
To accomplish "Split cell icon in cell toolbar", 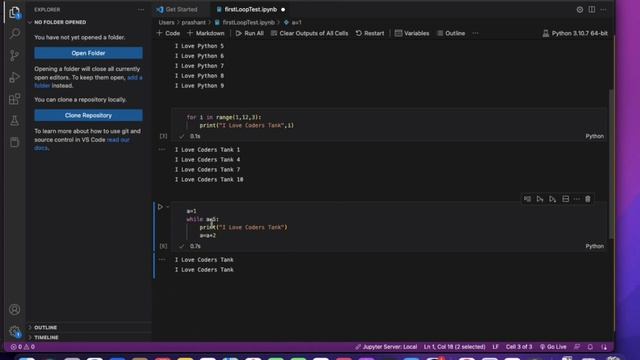I will pos(565,199).
